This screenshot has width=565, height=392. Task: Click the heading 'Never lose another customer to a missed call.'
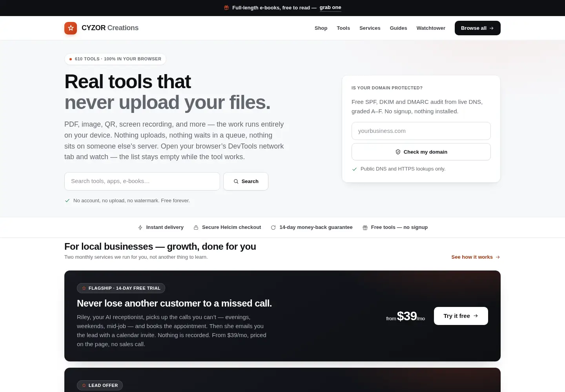point(174,303)
